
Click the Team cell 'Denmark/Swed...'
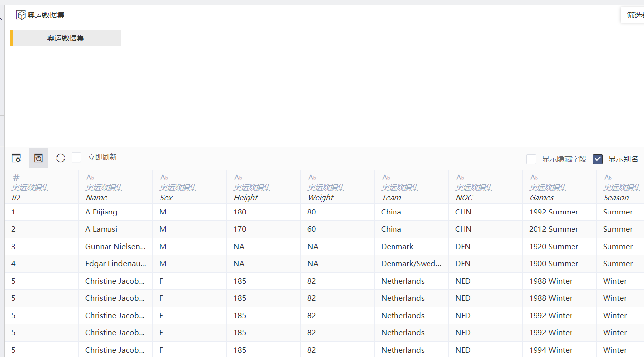412,264
